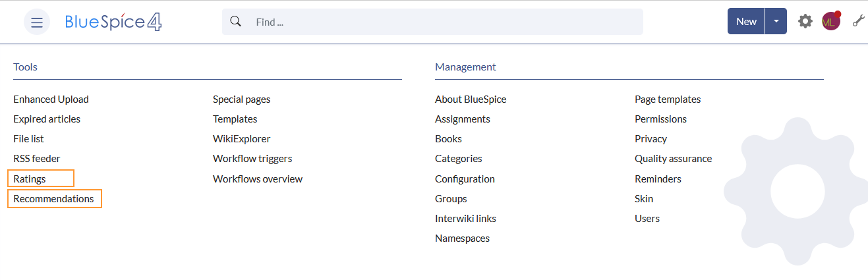Open the Ratings link

pos(30,179)
